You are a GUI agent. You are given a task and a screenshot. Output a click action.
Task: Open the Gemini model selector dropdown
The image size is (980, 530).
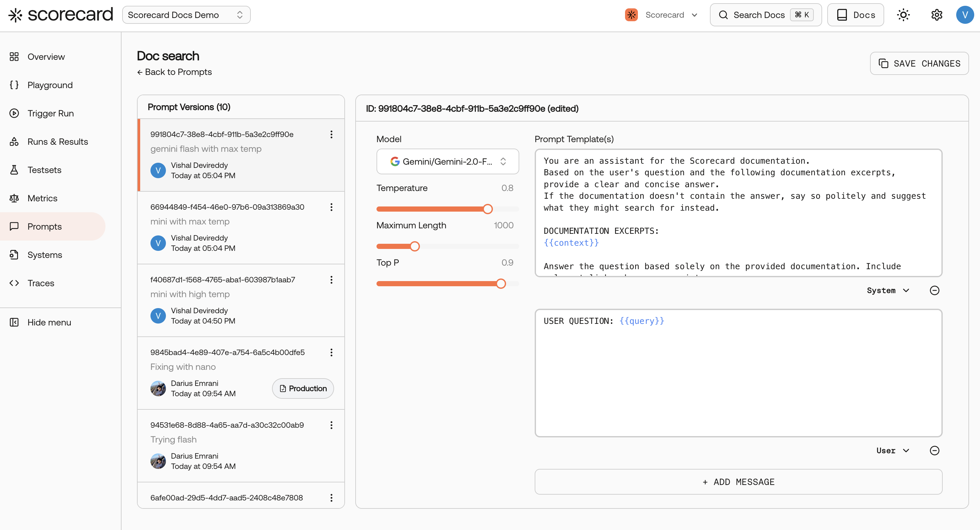pos(447,161)
